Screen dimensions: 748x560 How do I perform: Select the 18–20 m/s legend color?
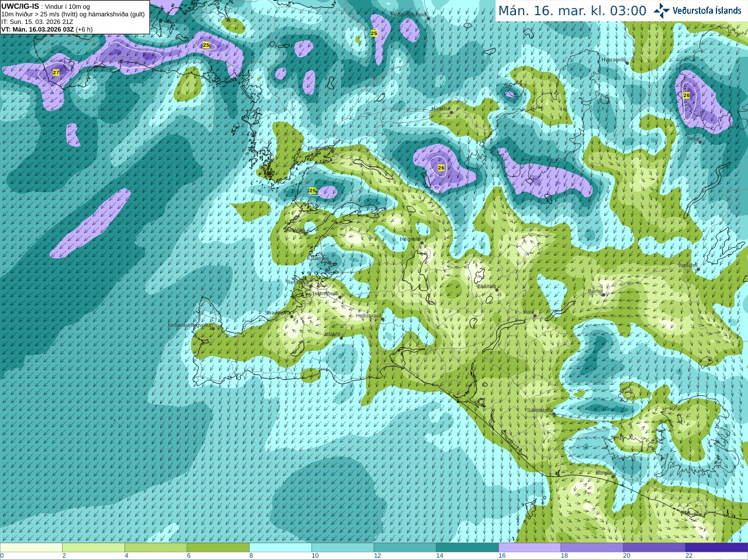click(592, 548)
